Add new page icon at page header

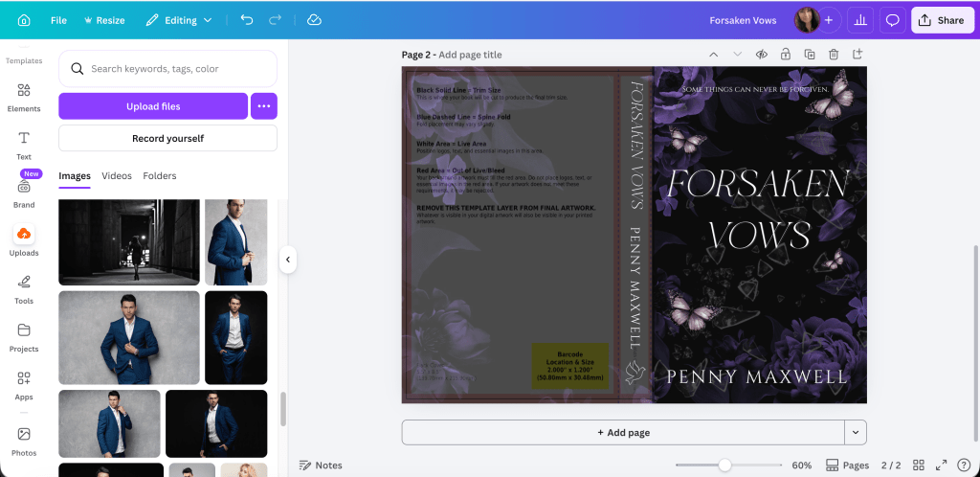857,55
